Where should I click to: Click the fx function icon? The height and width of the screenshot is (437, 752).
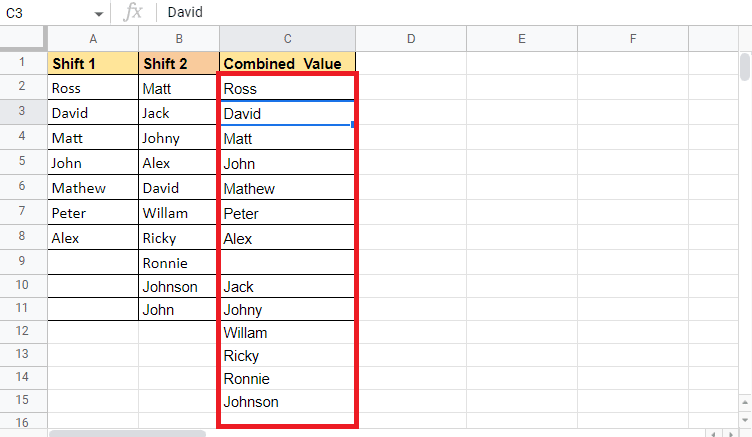[x=132, y=13]
